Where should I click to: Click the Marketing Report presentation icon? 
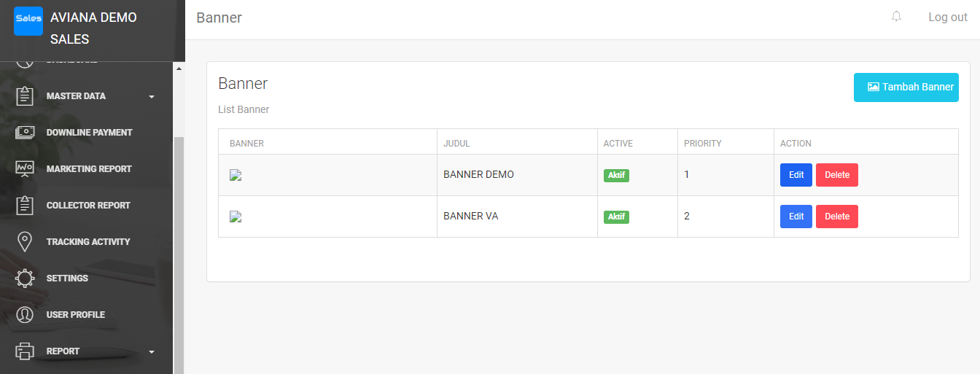25,169
